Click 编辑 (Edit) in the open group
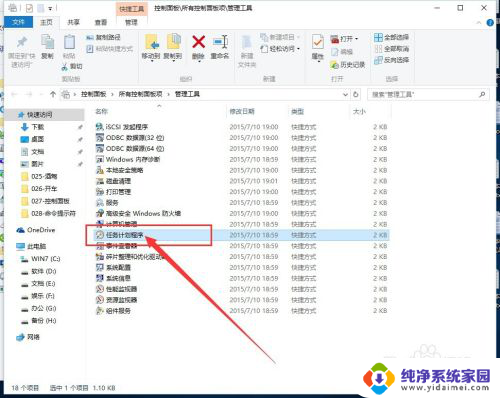This screenshot has width=500, height=398. [x=342, y=52]
